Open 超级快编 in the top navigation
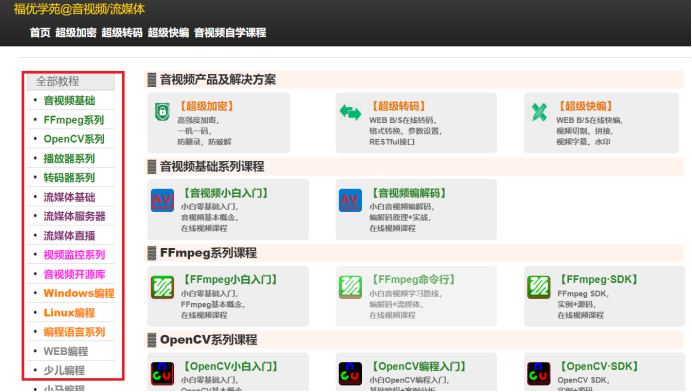The image size is (692, 392). (x=168, y=33)
